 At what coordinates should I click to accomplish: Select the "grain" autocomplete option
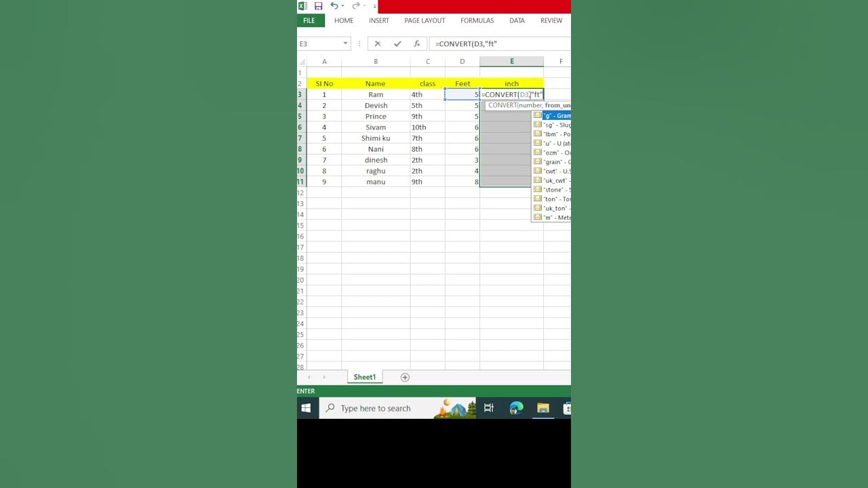(x=551, y=162)
